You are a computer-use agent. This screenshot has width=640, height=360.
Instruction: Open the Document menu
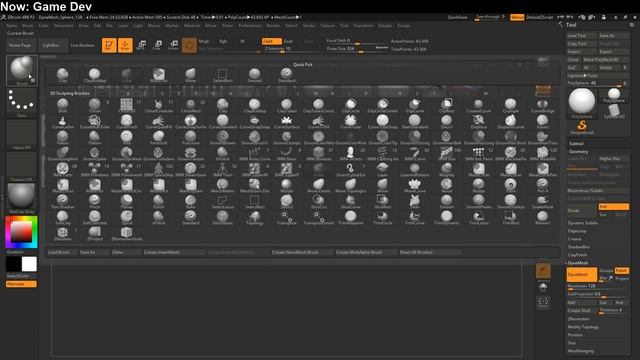click(x=64, y=26)
